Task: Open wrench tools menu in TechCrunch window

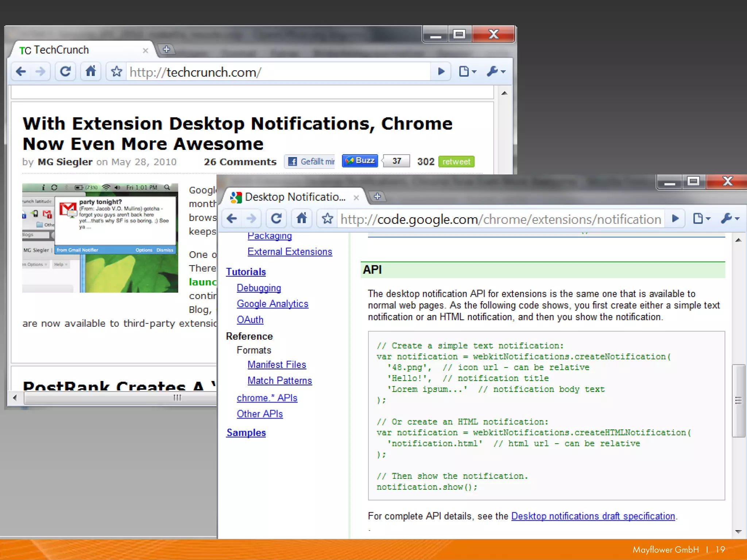Action: click(495, 71)
